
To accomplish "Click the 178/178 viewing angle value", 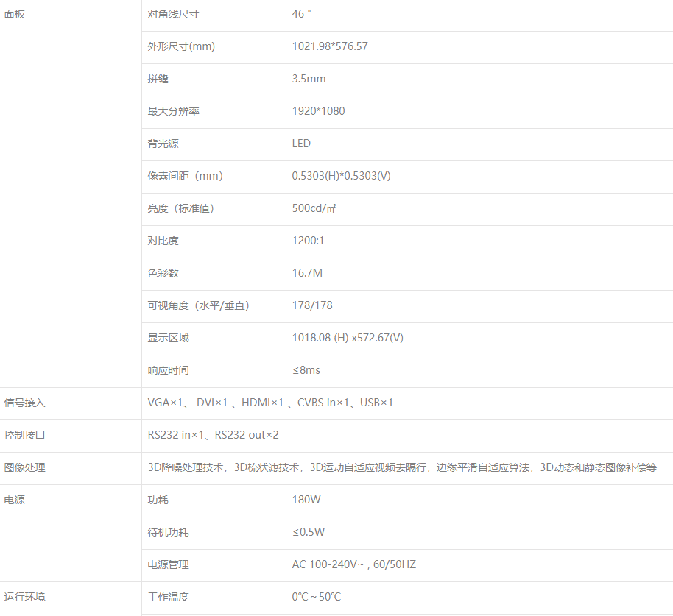I will pyautogui.click(x=312, y=305).
